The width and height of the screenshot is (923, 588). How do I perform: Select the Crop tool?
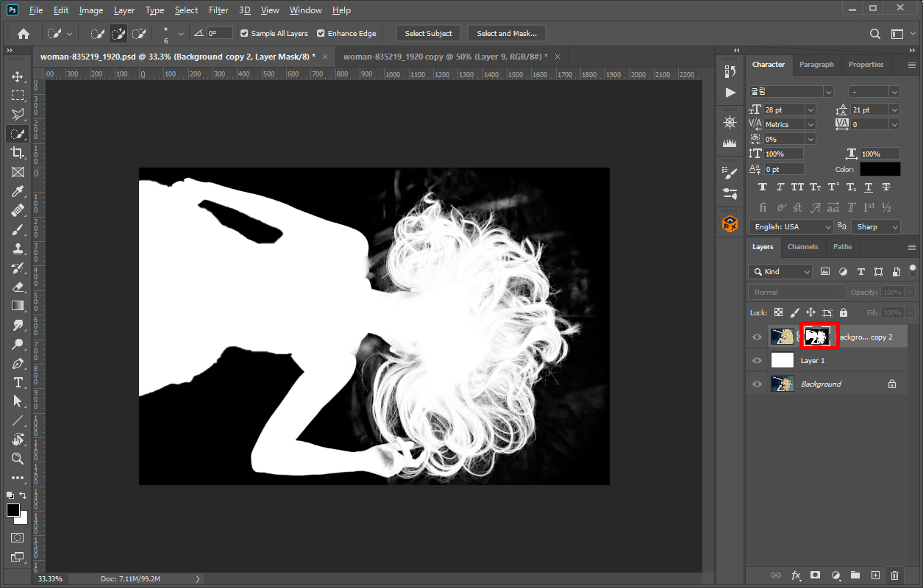[x=18, y=153]
